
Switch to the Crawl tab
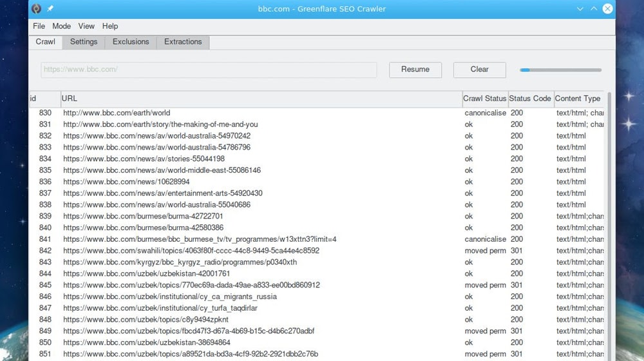45,42
